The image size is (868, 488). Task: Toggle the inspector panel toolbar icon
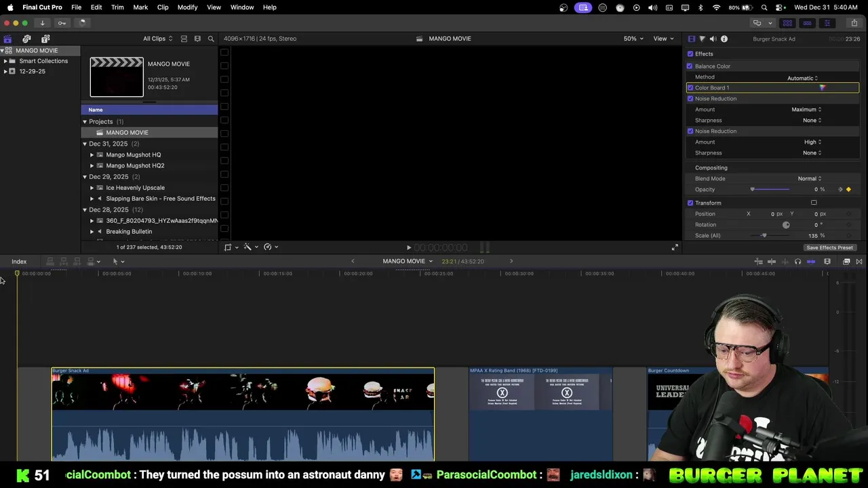tap(827, 22)
